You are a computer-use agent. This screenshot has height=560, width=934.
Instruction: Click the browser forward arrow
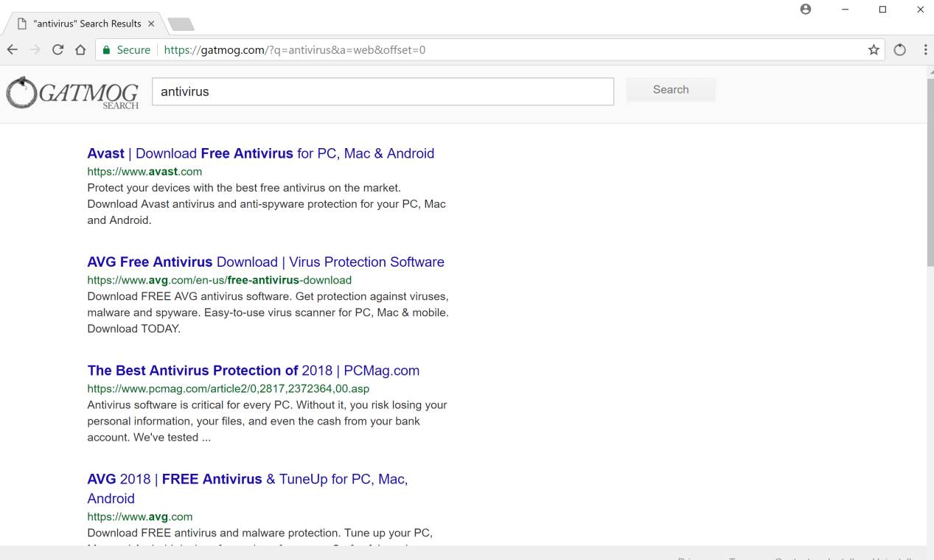(x=35, y=50)
